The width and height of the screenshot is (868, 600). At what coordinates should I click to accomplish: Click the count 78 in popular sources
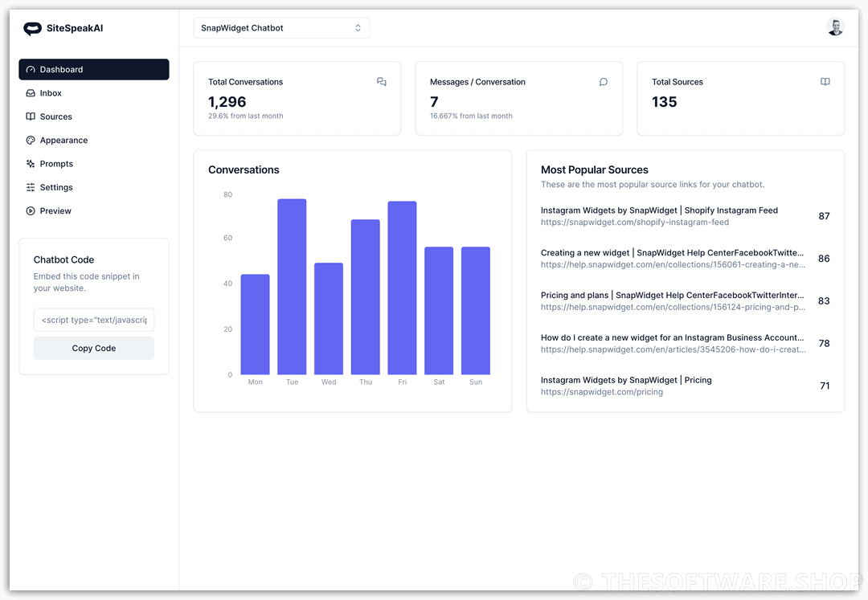824,344
